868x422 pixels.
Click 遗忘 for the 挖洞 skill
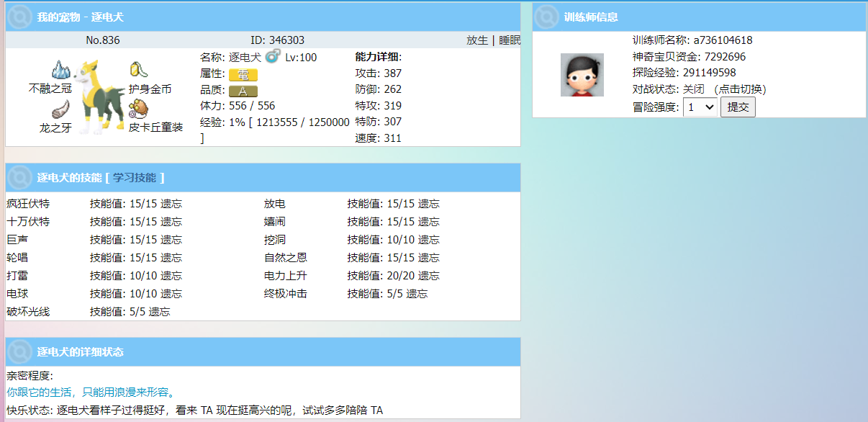pyautogui.click(x=429, y=240)
